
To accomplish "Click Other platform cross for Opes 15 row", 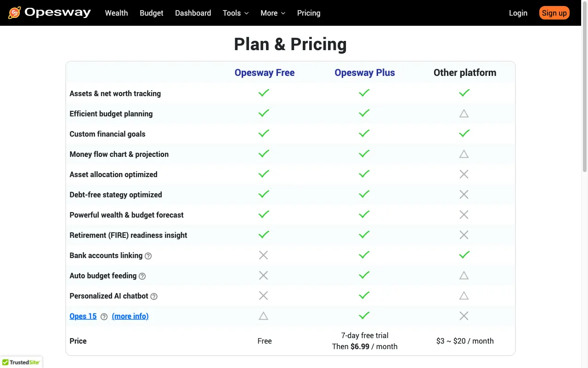I will click(464, 316).
